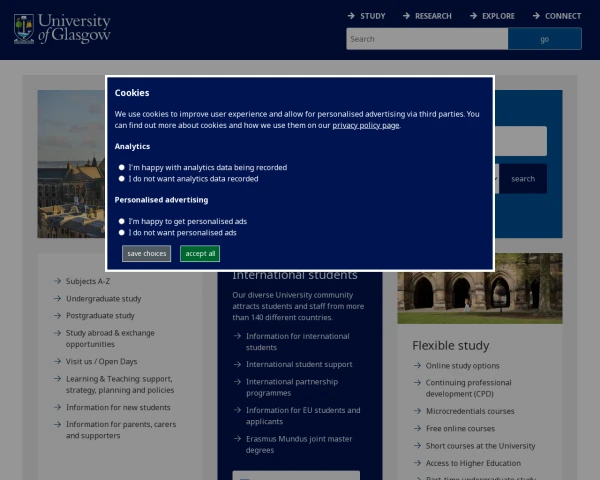Open International partnership programmes link

point(292,387)
